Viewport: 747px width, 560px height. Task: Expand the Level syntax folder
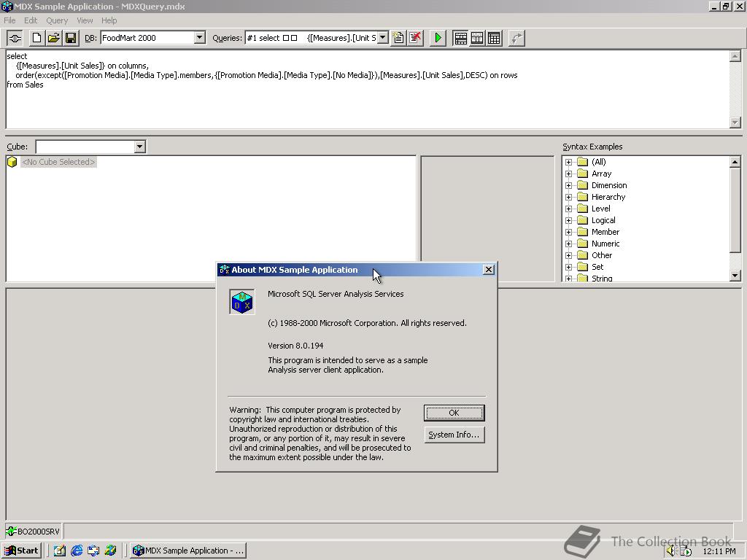(x=568, y=209)
